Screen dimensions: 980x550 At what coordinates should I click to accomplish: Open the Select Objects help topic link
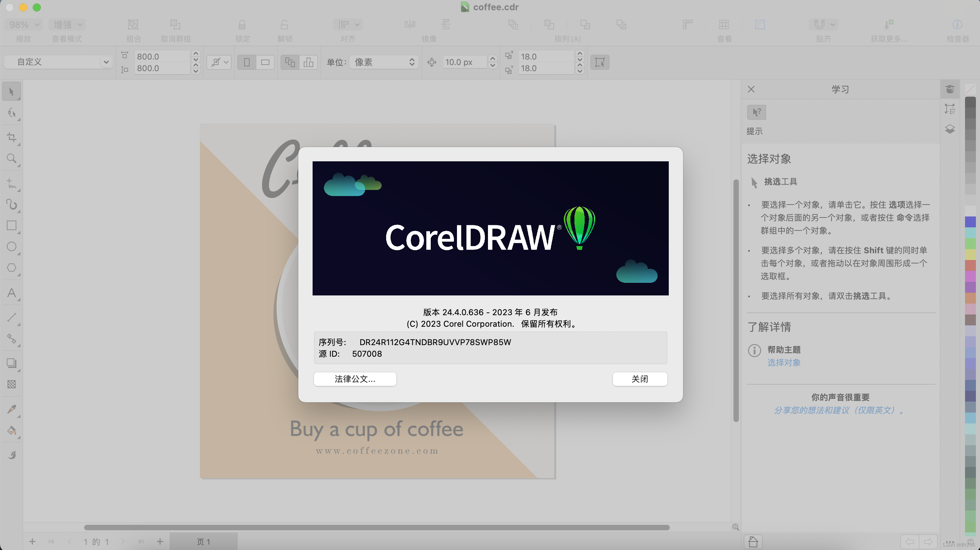point(784,362)
